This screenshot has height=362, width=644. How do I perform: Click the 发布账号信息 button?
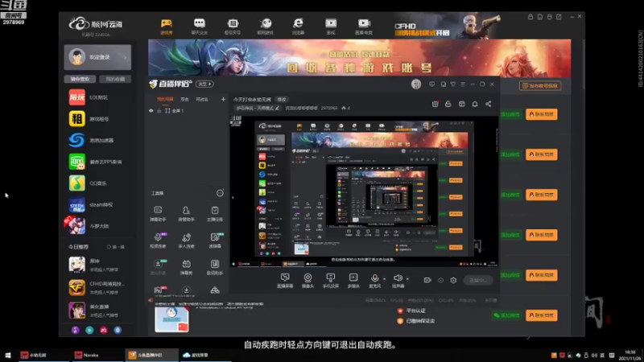[x=540, y=86]
